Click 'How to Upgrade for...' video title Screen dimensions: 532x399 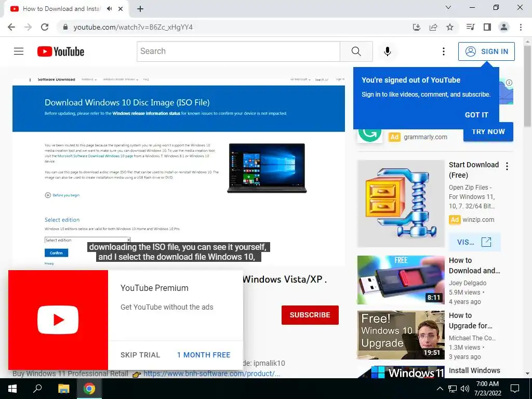tap(471, 321)
